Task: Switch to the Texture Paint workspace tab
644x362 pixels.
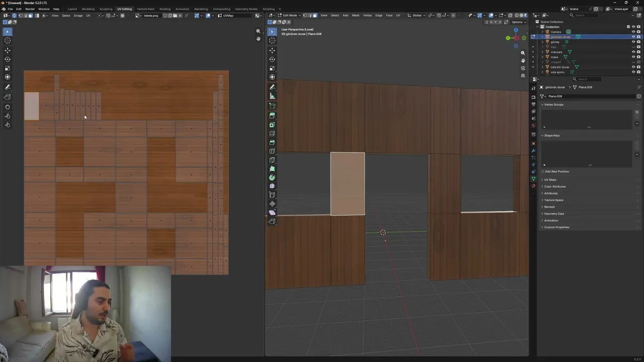Action: click(x=145, y=9)
